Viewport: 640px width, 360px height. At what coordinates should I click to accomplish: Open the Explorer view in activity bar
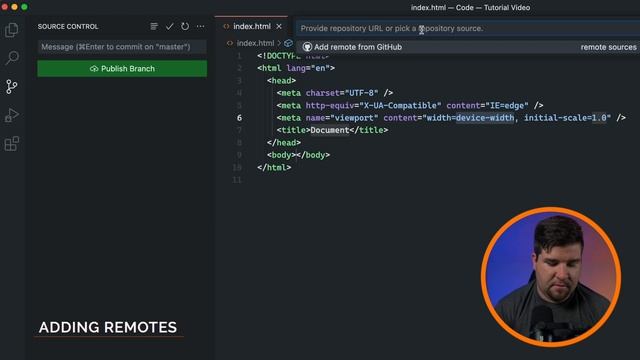[12, 30]
